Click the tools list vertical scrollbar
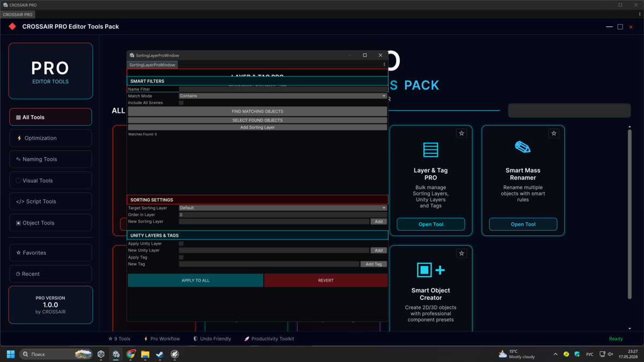Image resolution: width=644 pixels, height=362 pixels. click(630, 213)
